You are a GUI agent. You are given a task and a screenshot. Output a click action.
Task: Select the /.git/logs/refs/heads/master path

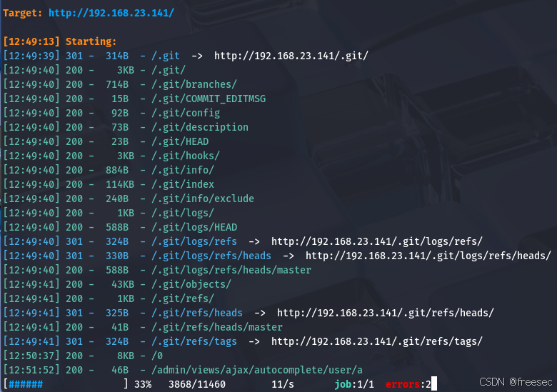tap(231, 270)
